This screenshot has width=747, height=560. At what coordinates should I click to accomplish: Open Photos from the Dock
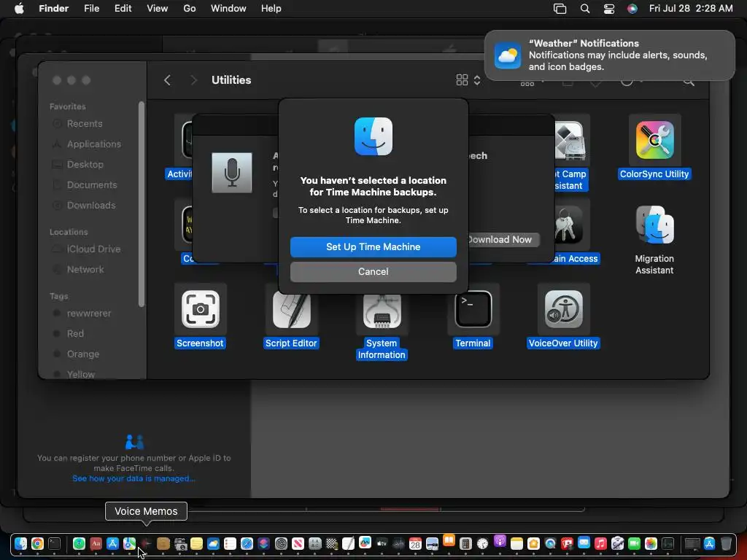(x=651, y=543)
